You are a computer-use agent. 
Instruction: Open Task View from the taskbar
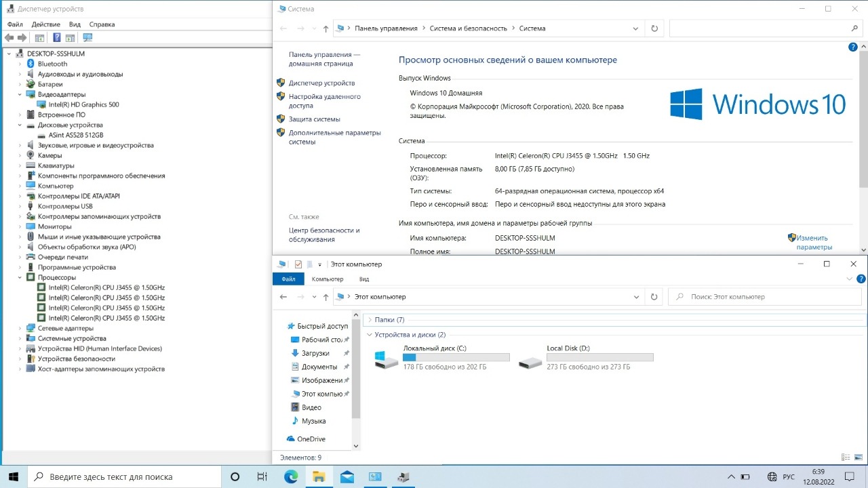[x=262, y=476]
